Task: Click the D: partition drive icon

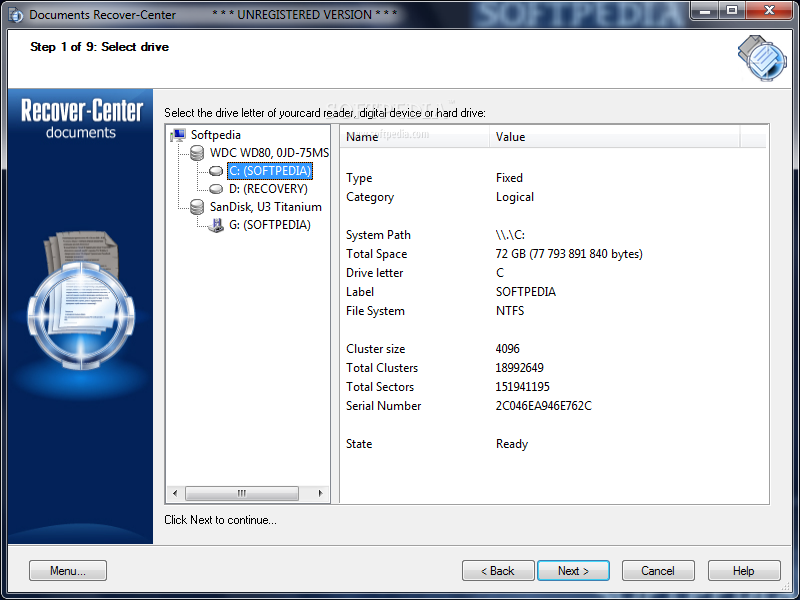Action: click(216, 189)
